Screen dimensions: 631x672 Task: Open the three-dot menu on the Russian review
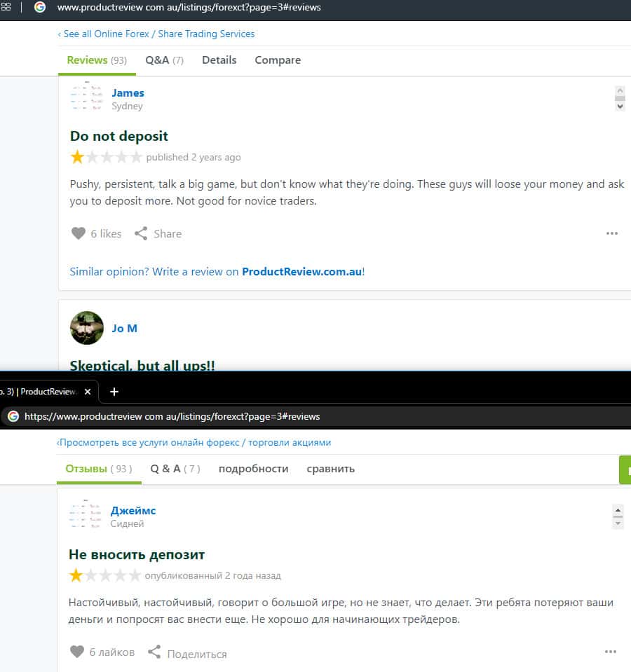tap(611, 652)
